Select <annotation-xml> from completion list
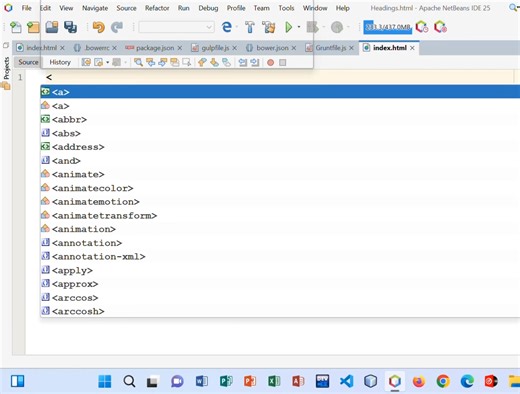Viewport: 520px width, 394px height. pyautogui.click(x=280, y=256)
